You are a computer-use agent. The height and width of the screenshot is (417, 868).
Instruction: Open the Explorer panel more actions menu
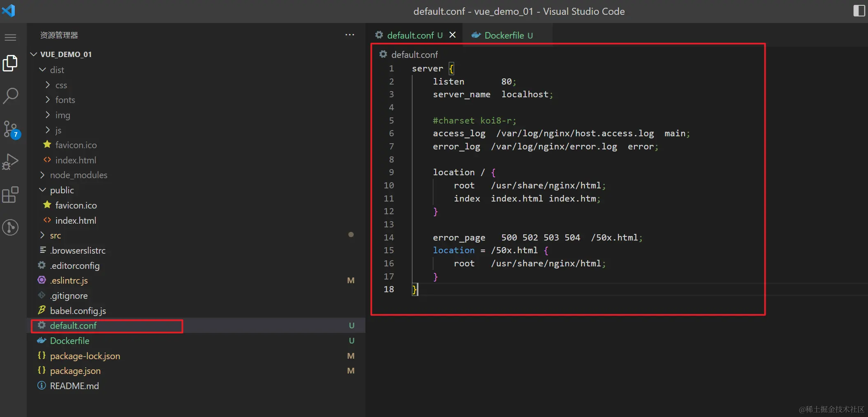[x=350, y=35]
